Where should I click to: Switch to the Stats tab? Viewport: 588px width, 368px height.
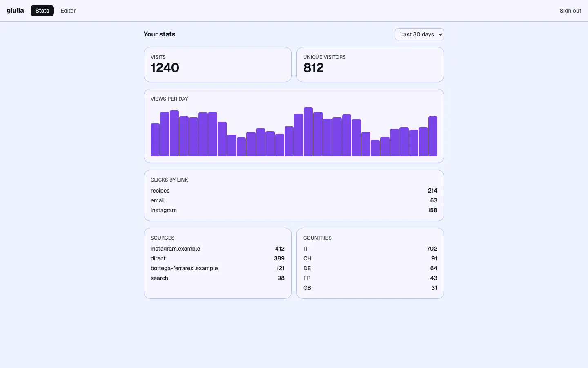coord(42,11)
